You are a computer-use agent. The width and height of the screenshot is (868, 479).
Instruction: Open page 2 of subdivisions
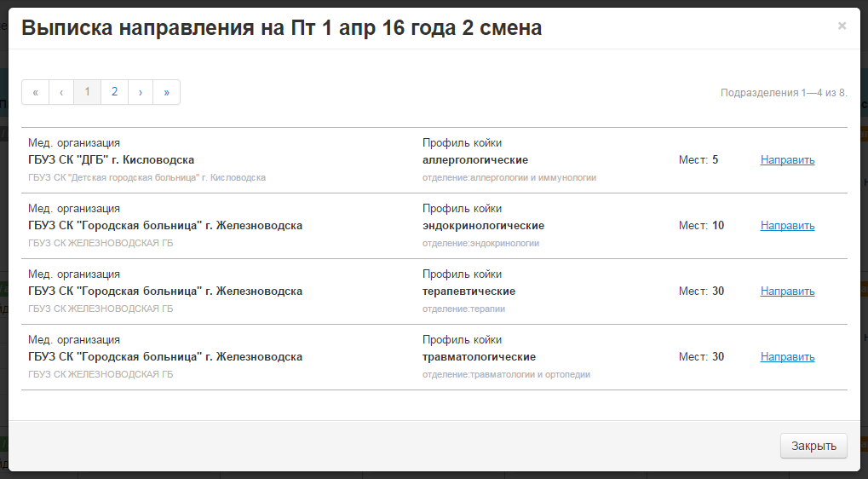click(115, 92)
